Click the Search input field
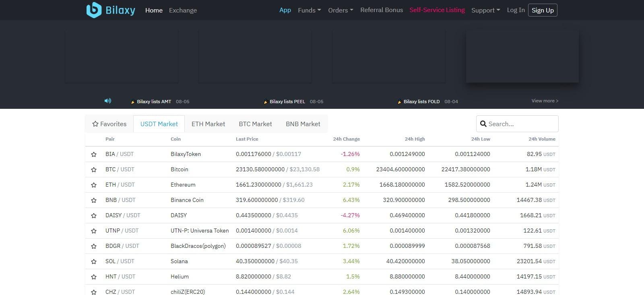Image resolution: width=644 pixels, height=295 pixels. (x=521, y=124)
